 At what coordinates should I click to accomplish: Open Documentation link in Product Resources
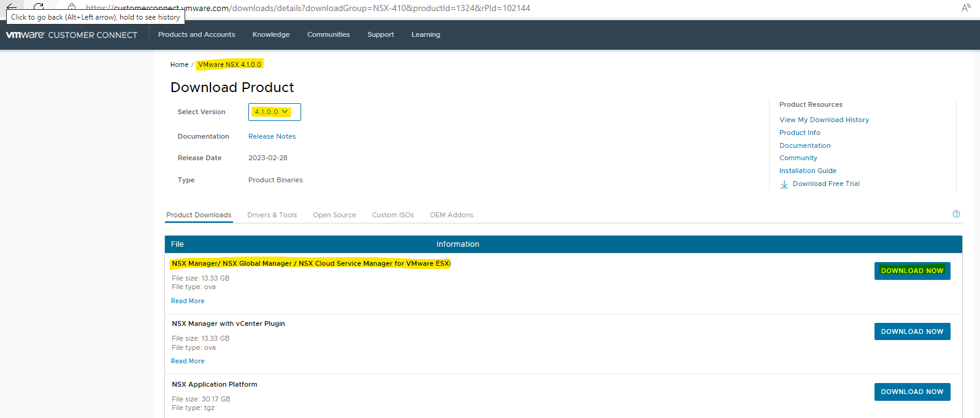[x=805, y=146]
